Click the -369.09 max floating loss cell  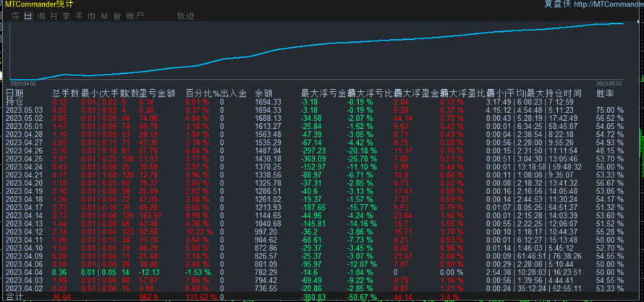(x=314, y=159)
